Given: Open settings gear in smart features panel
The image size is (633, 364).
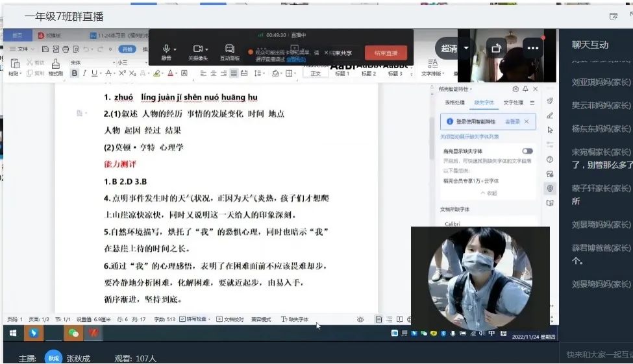Looking at the screenshot, I should pyautogui.click(x=515, y=89).
